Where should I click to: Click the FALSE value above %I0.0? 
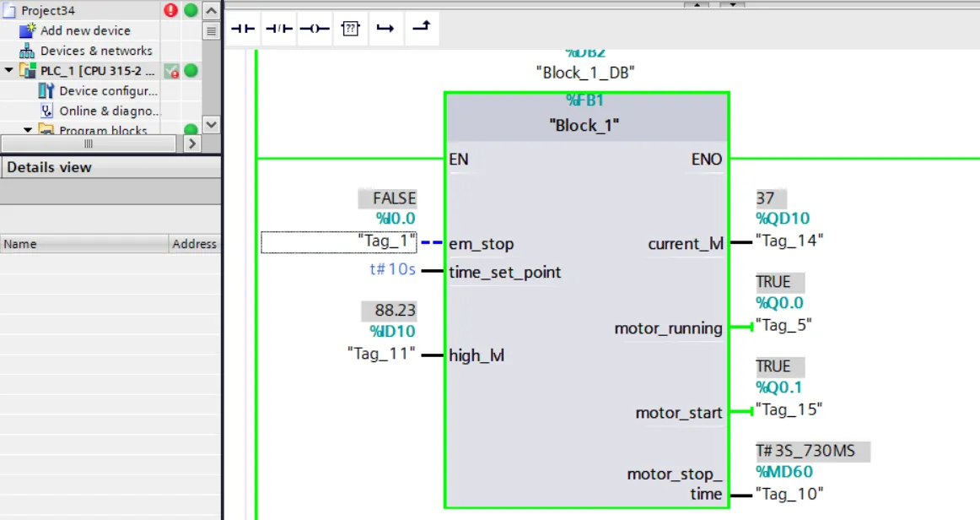click(387, 198)
